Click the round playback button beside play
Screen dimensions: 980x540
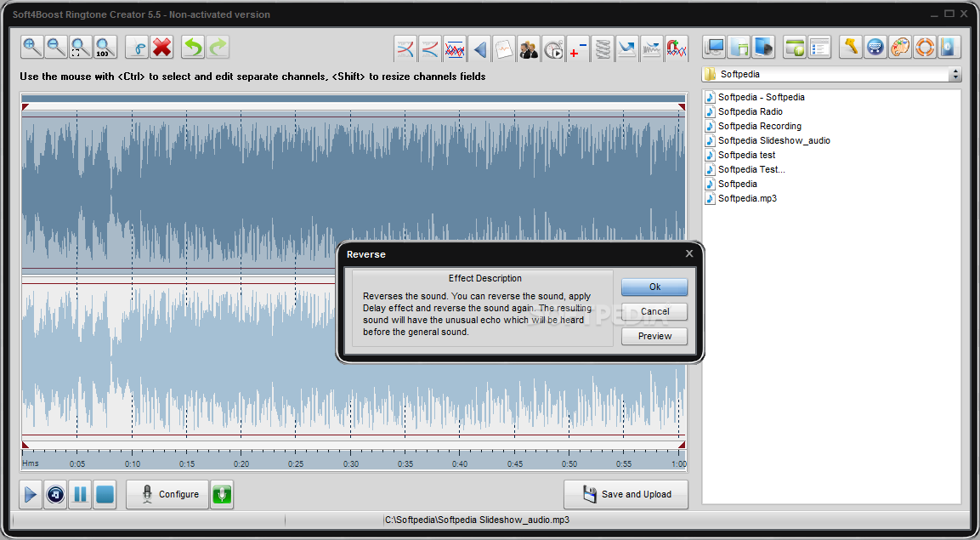[55, 495]
